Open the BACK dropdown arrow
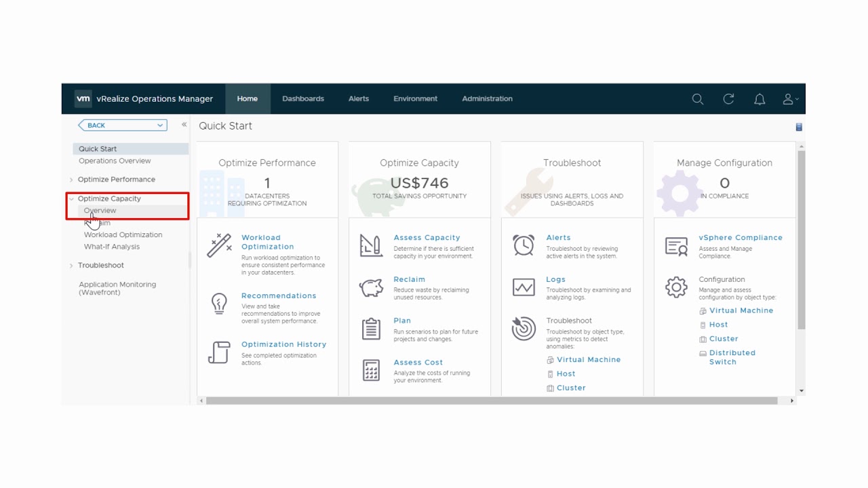This screenshot has width=868, height=488. tap(160, 125)
